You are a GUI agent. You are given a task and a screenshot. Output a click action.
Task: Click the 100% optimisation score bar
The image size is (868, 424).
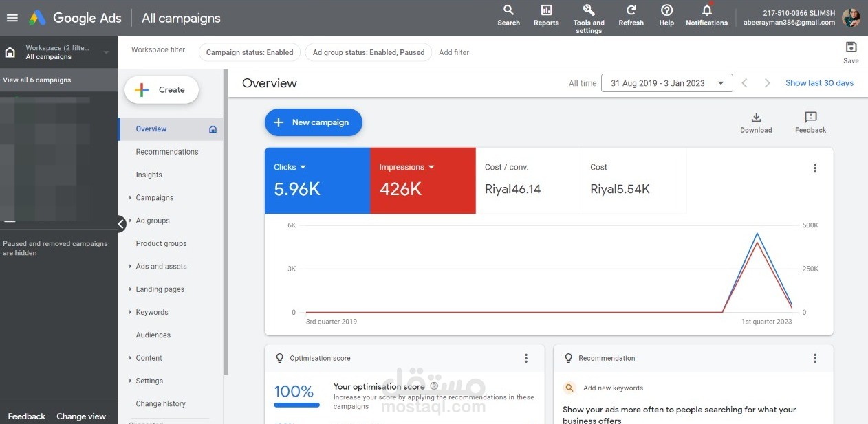pyautogui.click(x=296, y=405)
